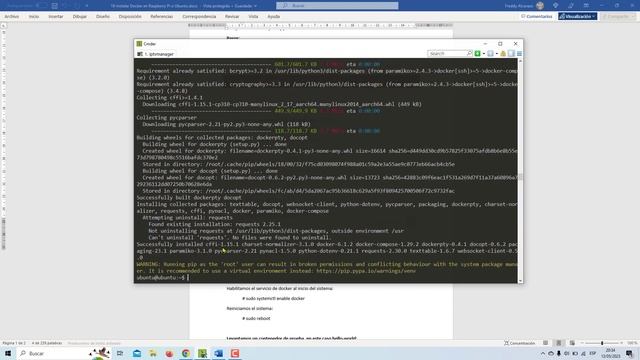This screenshot has width=640, height=360.
Task: Click the word count in Word status bar
Action: coord(47,343)
